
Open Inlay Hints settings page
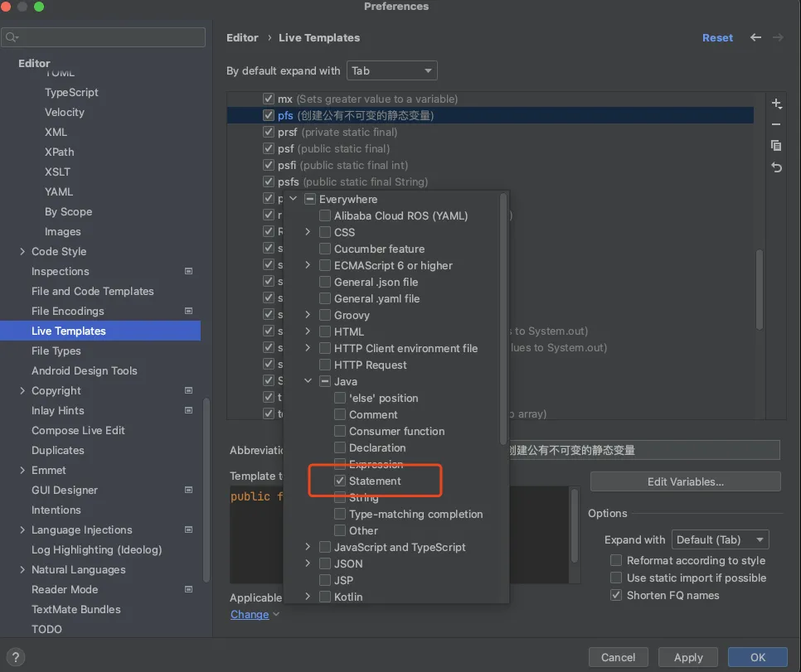point(58,411)
